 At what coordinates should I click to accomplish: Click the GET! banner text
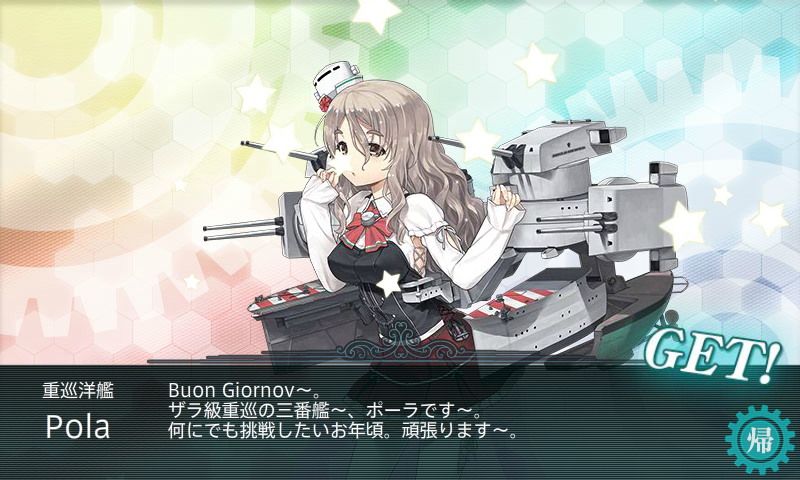[x=713, y=356]
